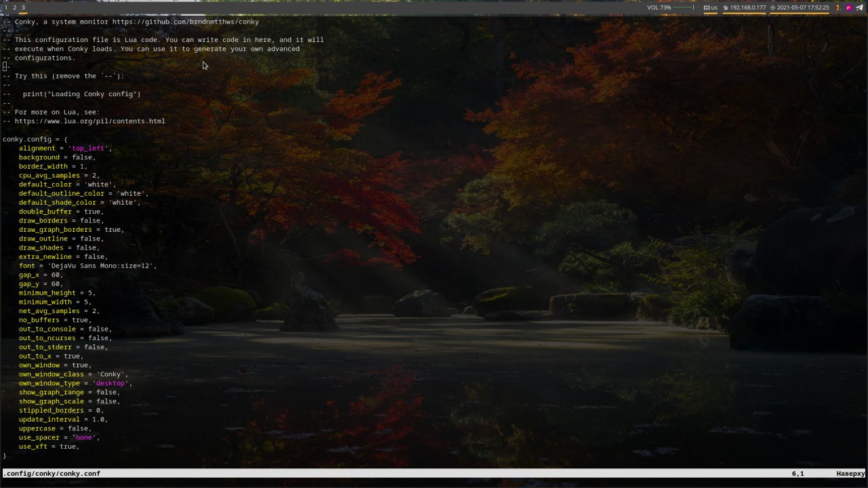Viewport: 868px width, 488px height.
Task: Click the date and time 2021-05-07 17:52:25
Action: click(x=803, y=7)
